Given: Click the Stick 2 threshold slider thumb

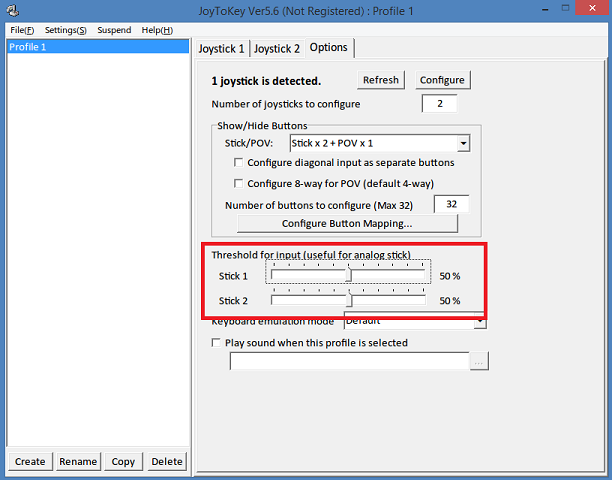Looking at the screenshot, I should pos(349,300).
